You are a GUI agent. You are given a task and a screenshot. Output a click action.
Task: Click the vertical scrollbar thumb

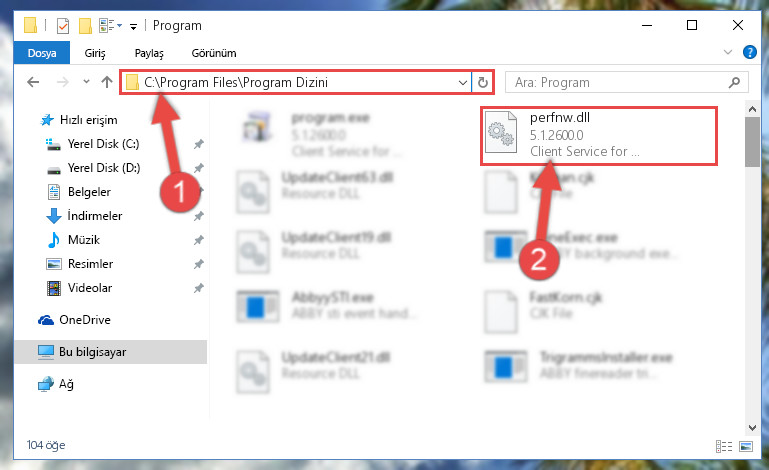[x=752, y=142]
